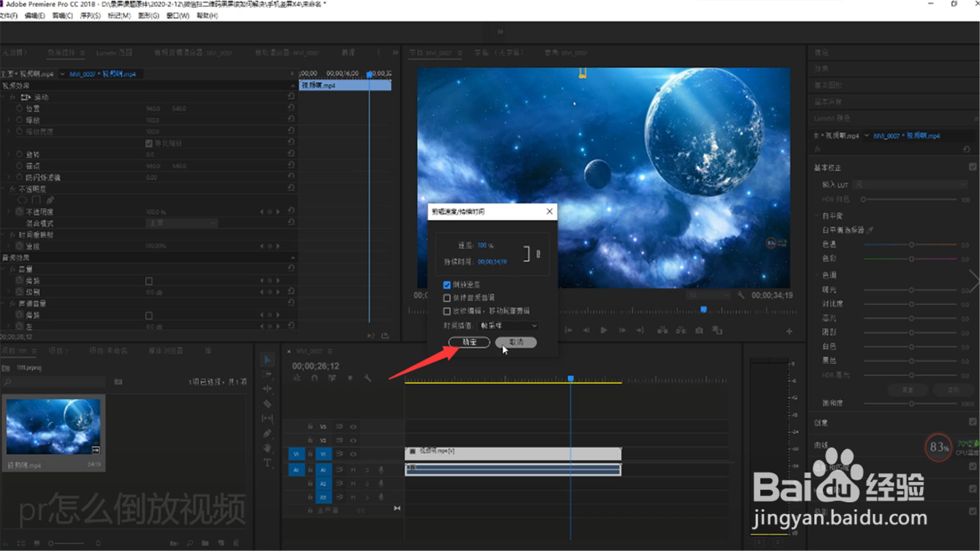Hide track V2 with the eye toggle

pos(353,440)
